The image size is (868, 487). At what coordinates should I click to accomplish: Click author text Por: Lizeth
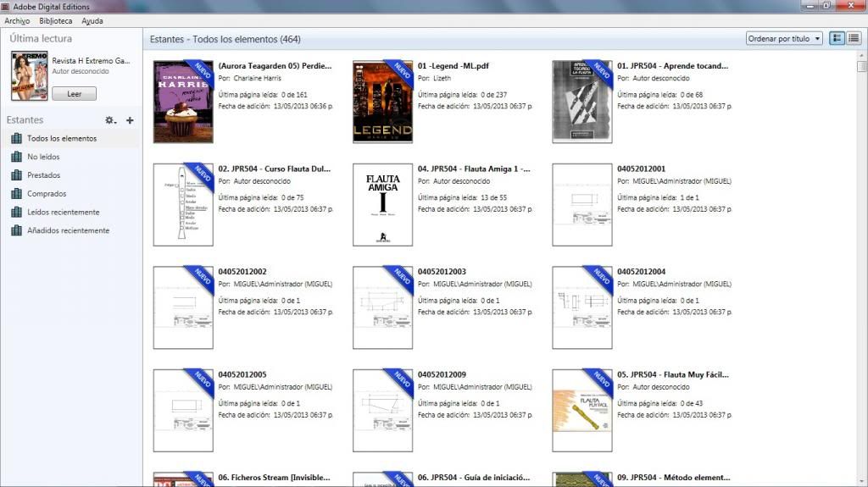pyautogui.click(x=435, y=79)
